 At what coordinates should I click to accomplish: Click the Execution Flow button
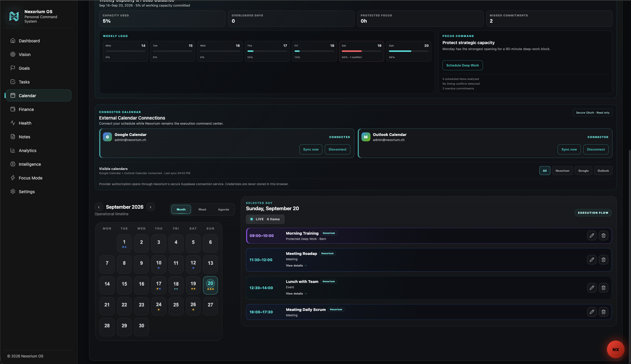point(593,213)
